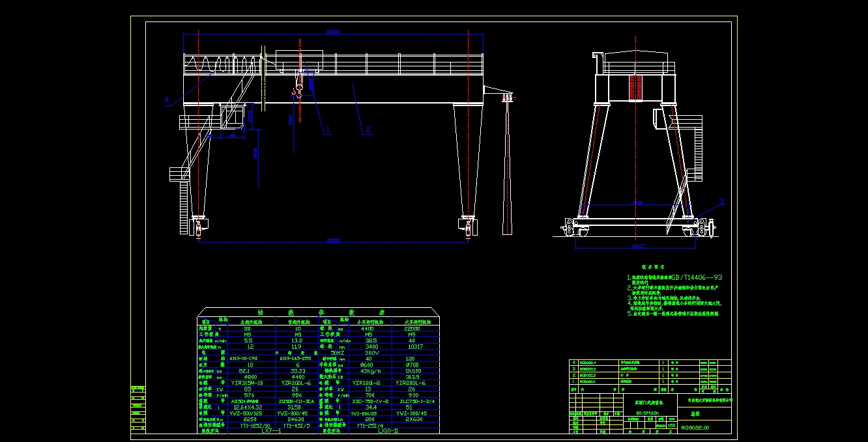Screen dimensions: 868x442
Task: Click the red hatched block in side view
Action: coord(635,87)
